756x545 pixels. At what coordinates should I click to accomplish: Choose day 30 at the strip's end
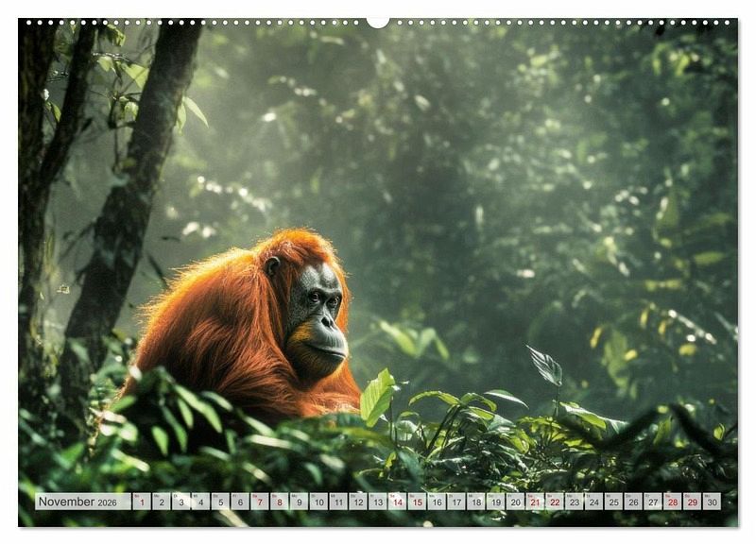coord(713,502)
